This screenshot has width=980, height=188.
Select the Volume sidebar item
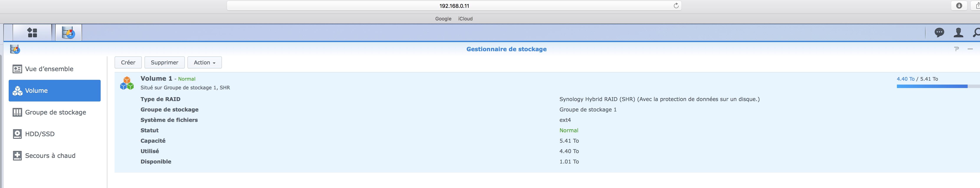[55, 91]
